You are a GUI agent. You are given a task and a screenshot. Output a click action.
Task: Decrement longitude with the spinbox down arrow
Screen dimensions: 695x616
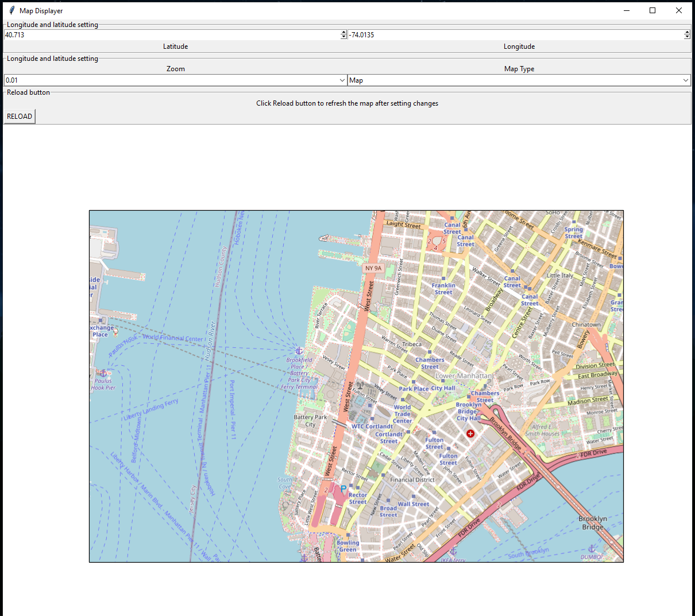687,37
